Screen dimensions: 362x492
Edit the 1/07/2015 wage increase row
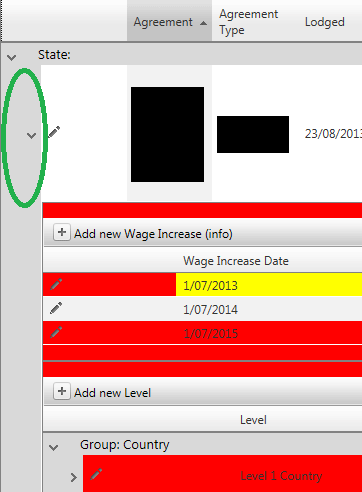click(56, 332)
